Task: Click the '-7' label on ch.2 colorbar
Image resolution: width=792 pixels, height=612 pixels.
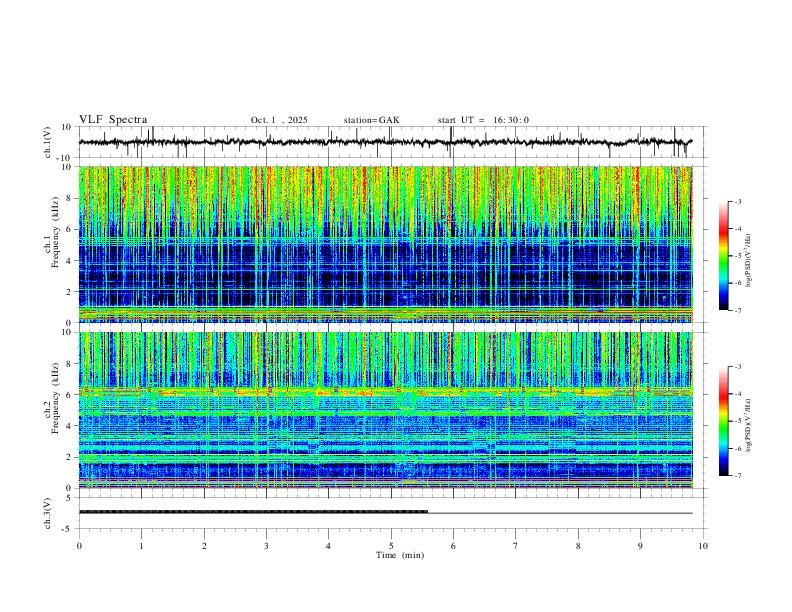Action: pyautogui.click(x=737, y=476)
